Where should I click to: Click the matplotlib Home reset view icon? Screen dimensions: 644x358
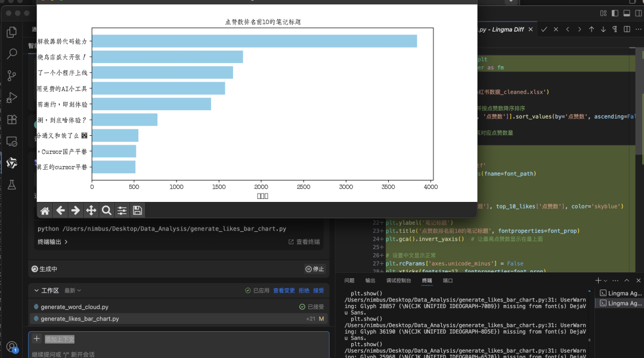pos(45,210)
